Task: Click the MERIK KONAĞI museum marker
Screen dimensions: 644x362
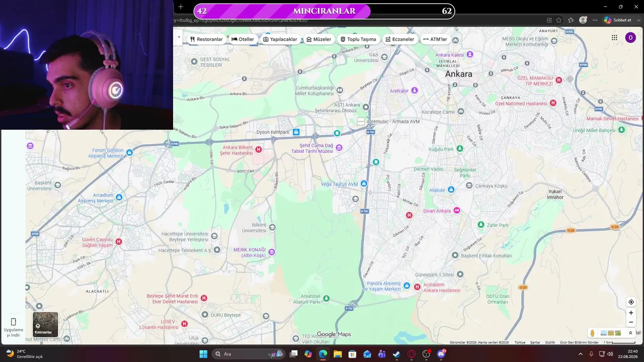Action: click(x=272, y=252)
